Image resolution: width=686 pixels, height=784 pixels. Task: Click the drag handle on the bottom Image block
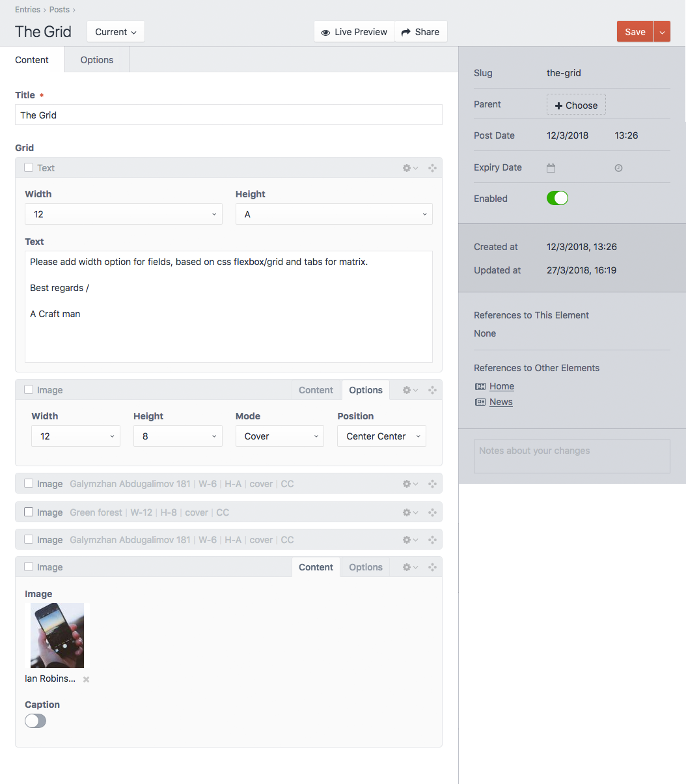click(432, 567)
